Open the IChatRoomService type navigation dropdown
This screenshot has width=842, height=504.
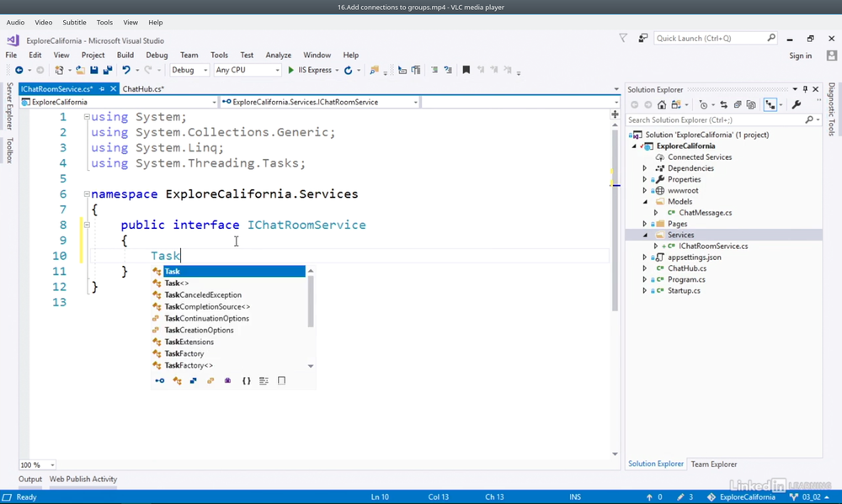(319, 102)
